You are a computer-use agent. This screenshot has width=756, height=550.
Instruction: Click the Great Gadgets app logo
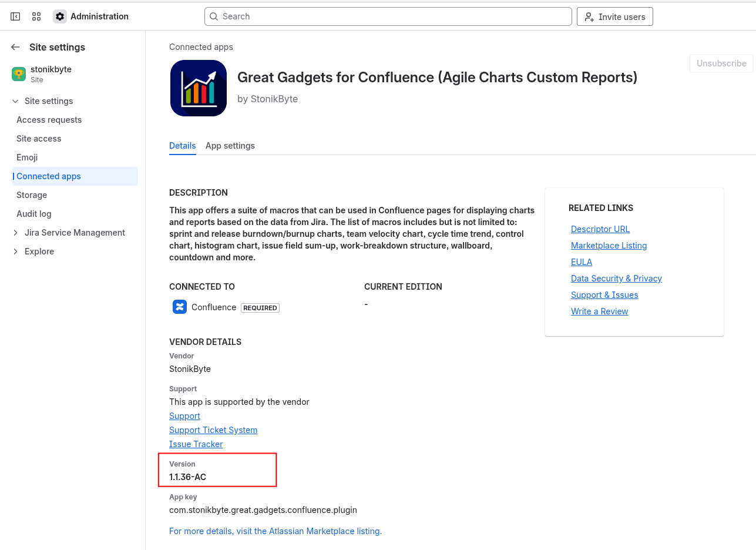point(199,88)
